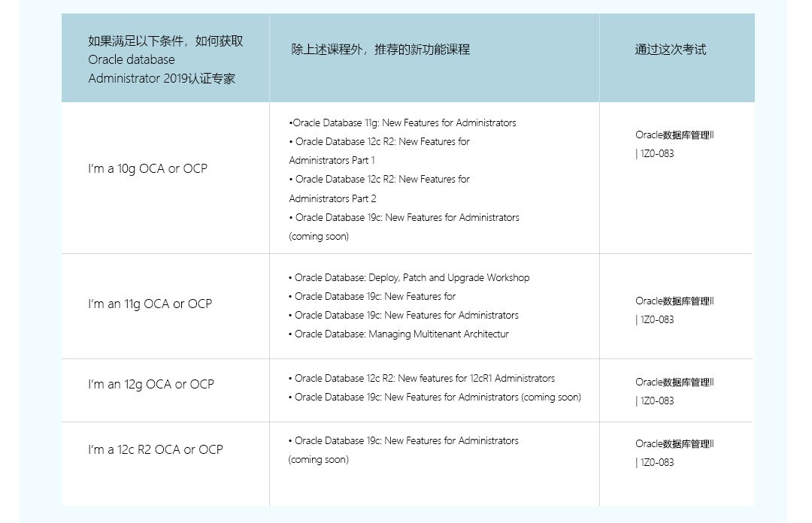
Task: Click the "通过这次考试" column header
Action: [x=671, y=50]
